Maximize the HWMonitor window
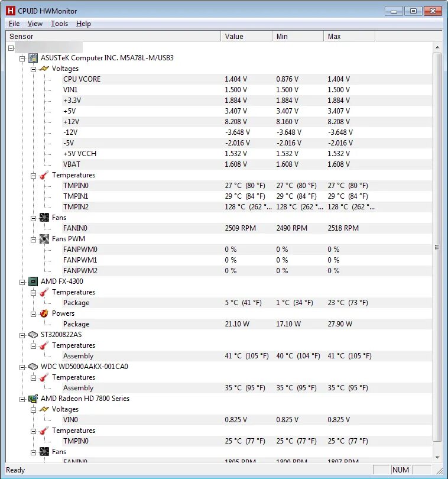Image resolution: width=448 pixels, height=479 pixels. point(413,11)
